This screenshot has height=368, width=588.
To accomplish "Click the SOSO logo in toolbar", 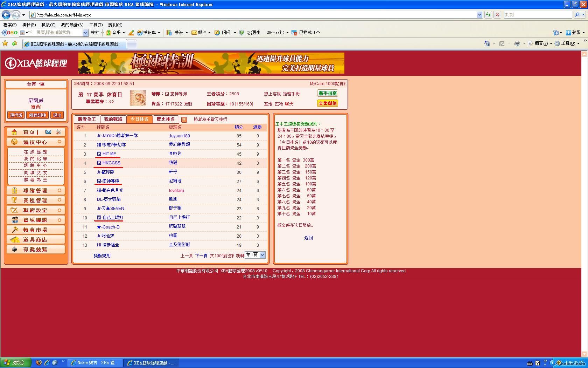I will (x=9, y=33).
